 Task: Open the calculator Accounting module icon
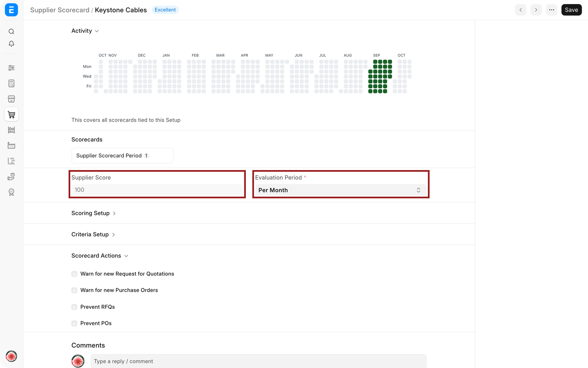[x=11, y=84]
